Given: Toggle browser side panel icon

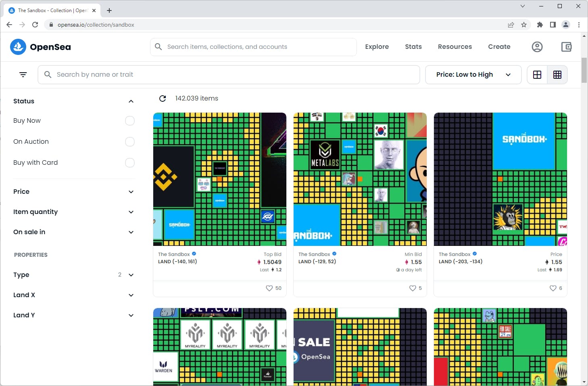Looking at the screenshot, I should (553, 25).
